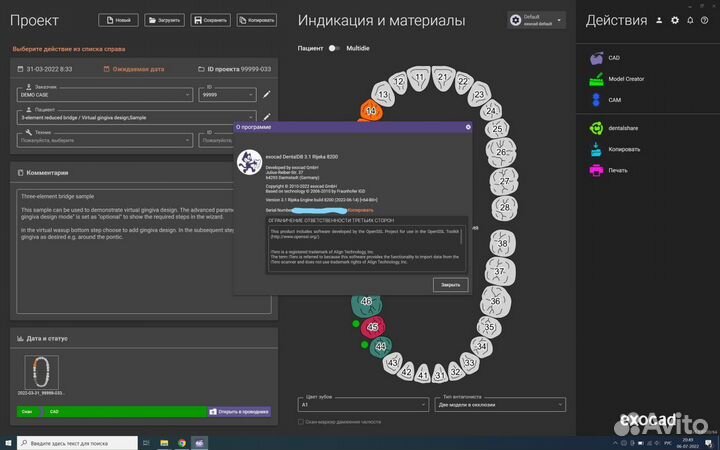Click Дата и статус section header
Screen dimensions: 720x450
pos(43,338)
